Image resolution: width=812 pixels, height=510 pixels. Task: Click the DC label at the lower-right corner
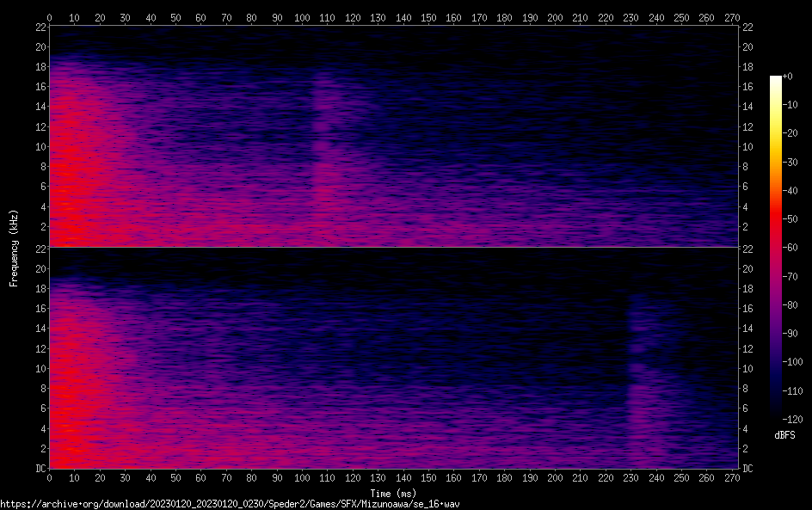coord(748,469)
